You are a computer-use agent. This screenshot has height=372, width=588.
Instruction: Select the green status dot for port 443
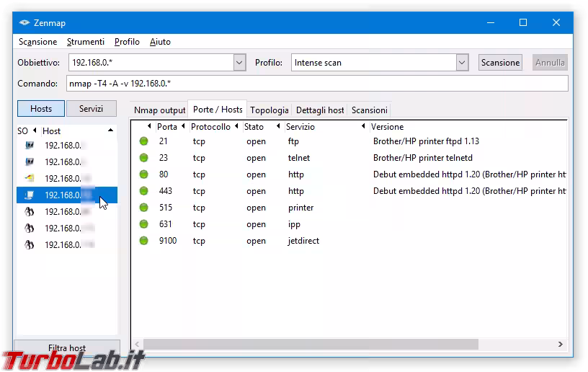click(x=143, y=190)
